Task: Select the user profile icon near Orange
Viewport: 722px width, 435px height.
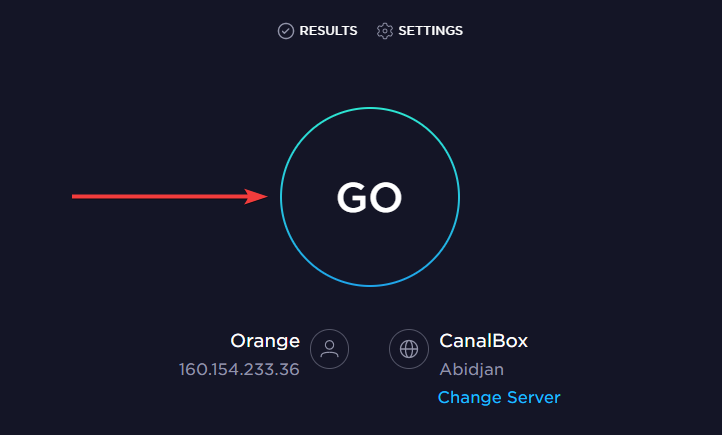Action: point(329,349)
